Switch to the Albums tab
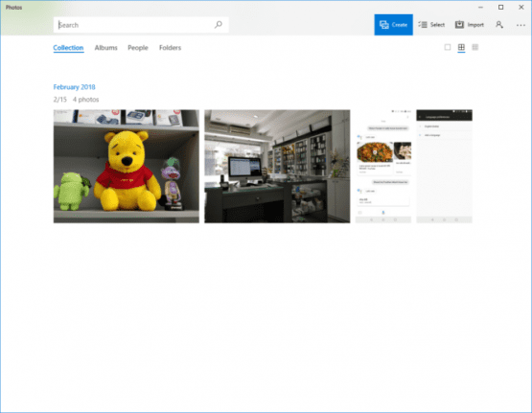532x413 pixels. 105,48
